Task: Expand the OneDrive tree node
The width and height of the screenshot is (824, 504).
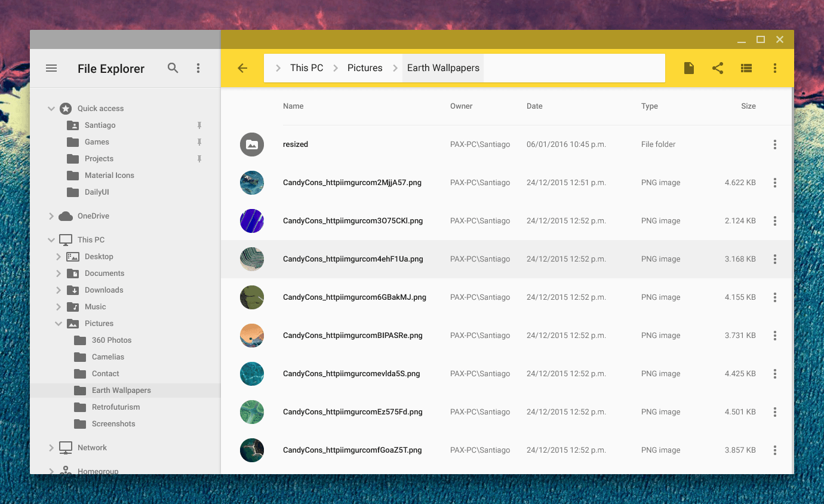Action: [51, 216]
